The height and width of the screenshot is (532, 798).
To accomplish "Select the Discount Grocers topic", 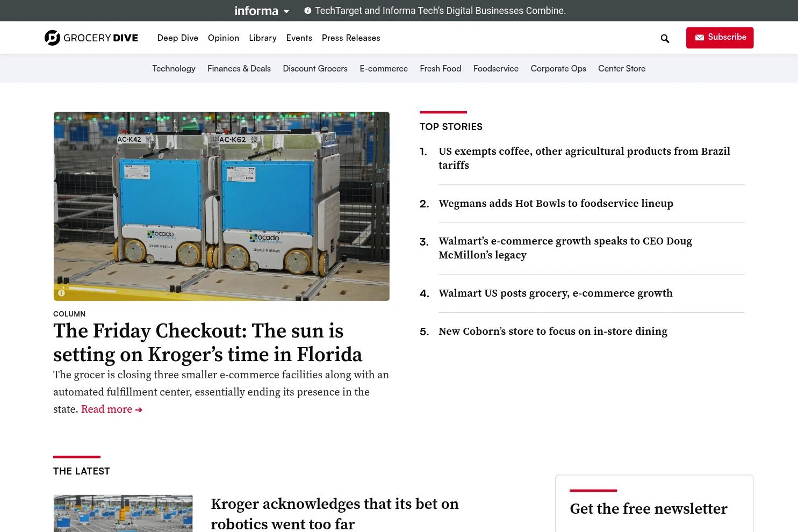I will pyautogui.click(x=315, y=68).
